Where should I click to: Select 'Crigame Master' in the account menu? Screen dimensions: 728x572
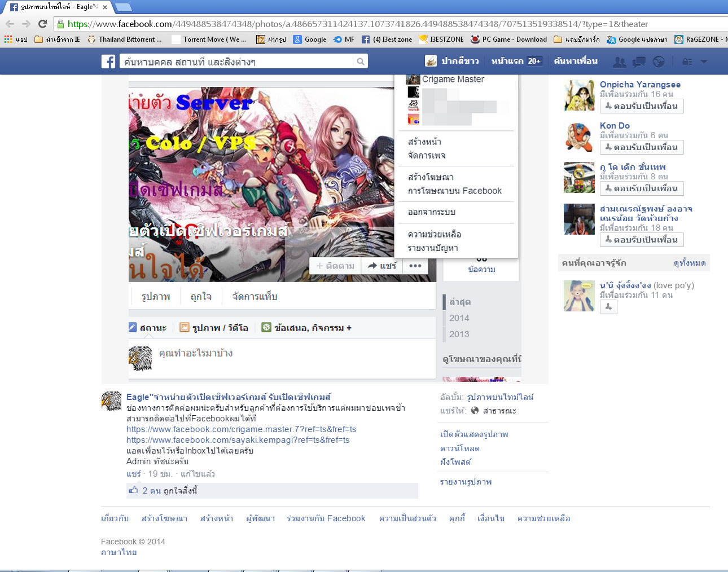pos(453,80)
